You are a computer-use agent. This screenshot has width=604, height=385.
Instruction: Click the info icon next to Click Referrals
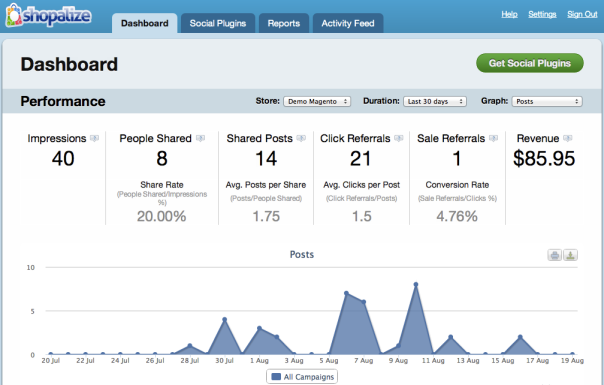pos(399,138)
